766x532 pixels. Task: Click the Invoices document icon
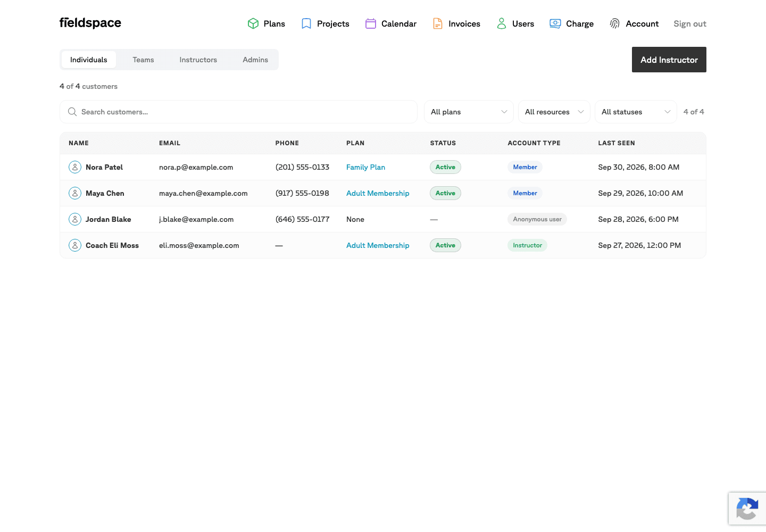438,23
